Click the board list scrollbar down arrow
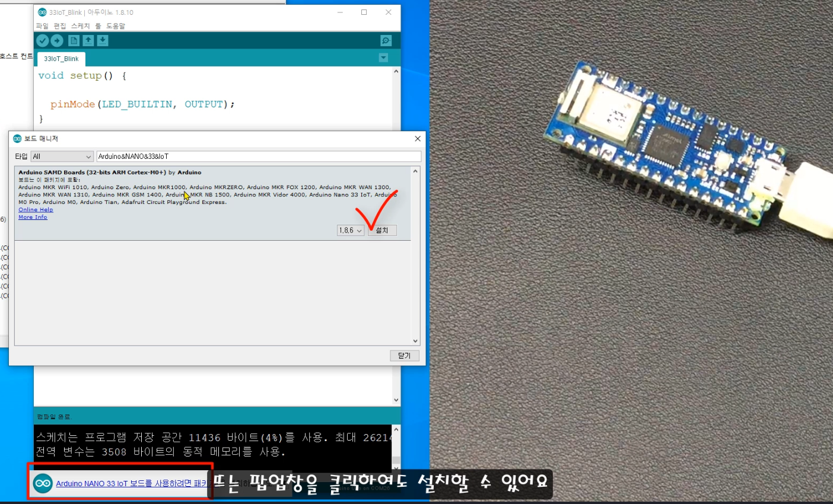 click(x=415, y=341)
